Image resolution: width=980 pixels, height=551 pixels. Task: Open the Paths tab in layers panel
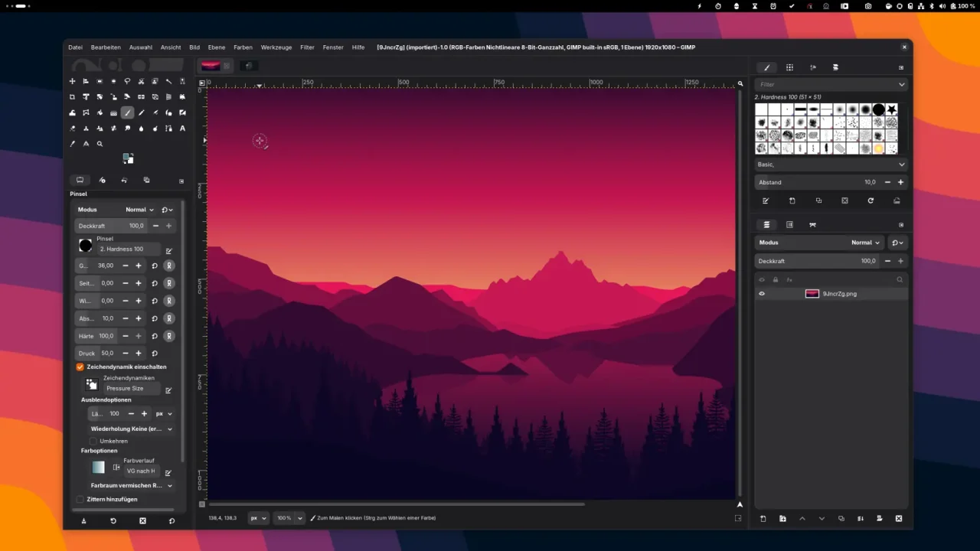(813, 224)
